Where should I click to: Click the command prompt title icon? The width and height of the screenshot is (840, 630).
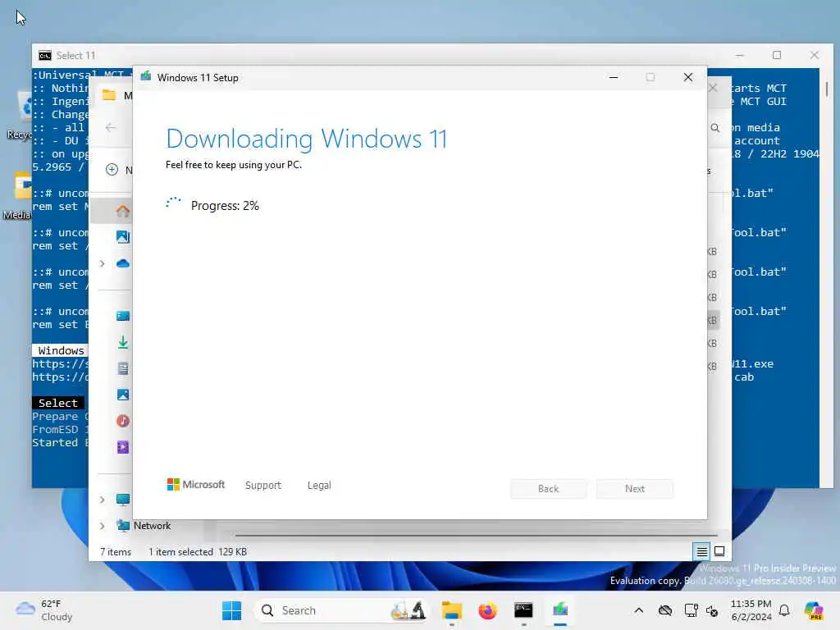(x=45, y=55)
